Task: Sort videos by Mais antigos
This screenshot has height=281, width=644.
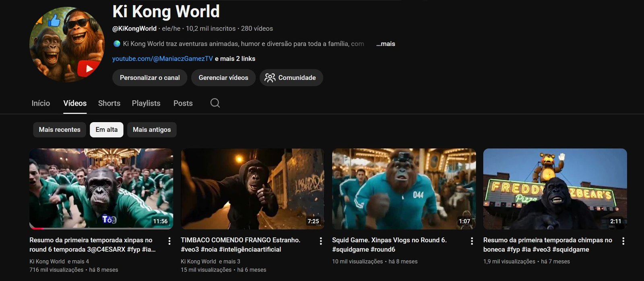Action: click(x=152, y=130)
